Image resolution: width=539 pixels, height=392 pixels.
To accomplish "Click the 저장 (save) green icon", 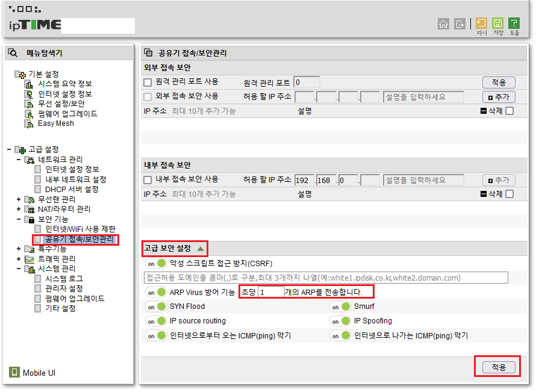I will pos(498,23).
